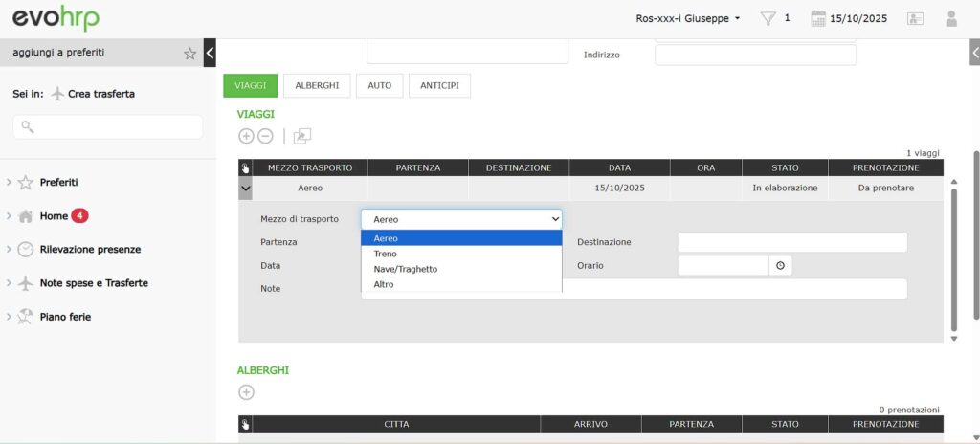Click the copy trip icon next to minus
The height and width of the screenshot is (444, 980).
coord(302,137)
